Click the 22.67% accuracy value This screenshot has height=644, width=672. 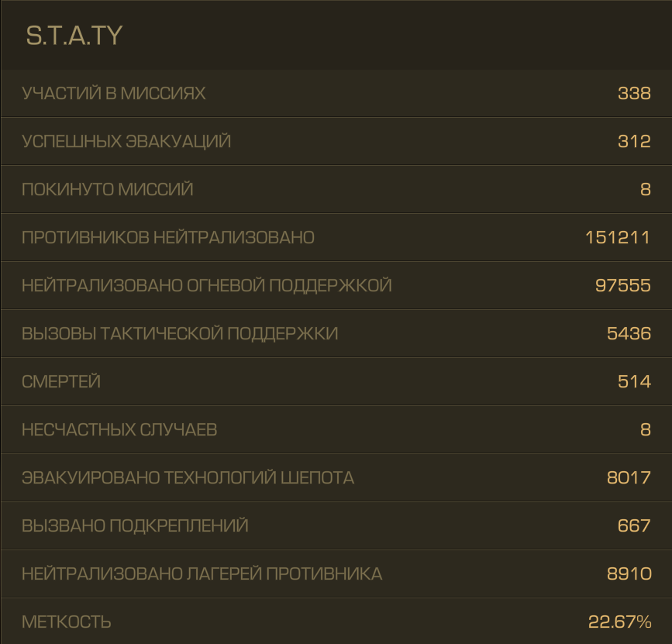pos(620,622)
